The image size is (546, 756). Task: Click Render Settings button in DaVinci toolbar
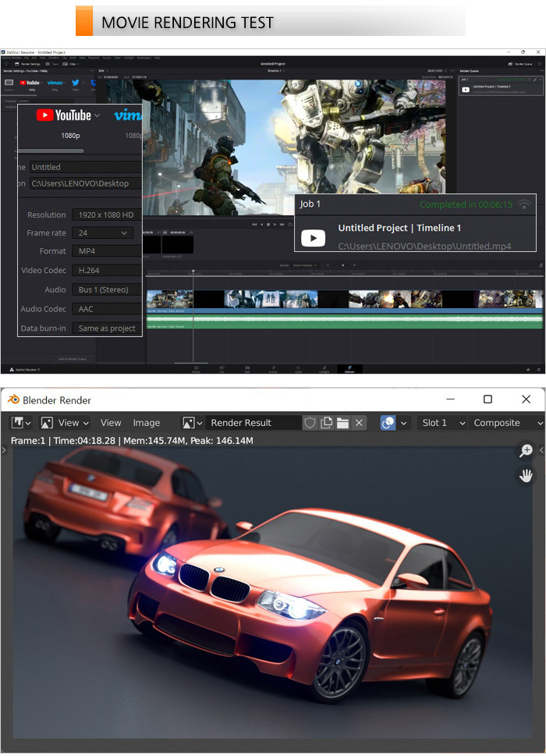(28, 64)
